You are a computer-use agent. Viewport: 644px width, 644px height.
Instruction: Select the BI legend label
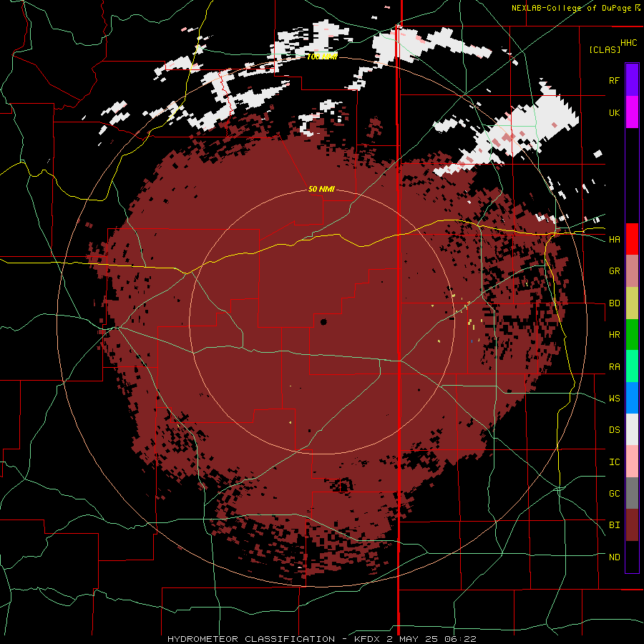(614, 525)
